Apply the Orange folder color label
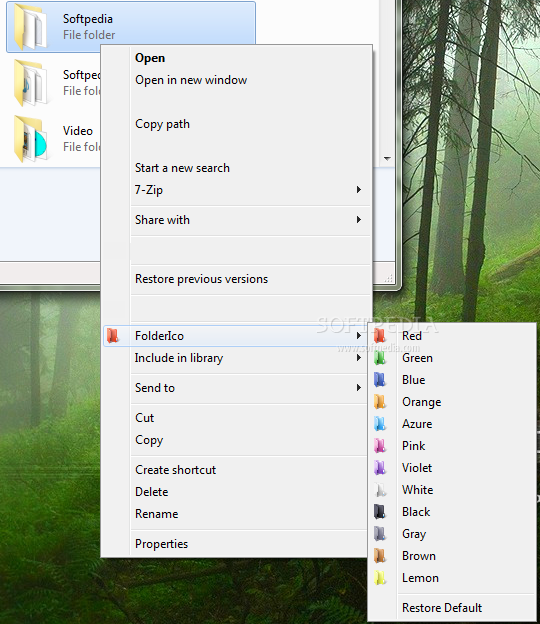Image resolution: width=540 pixels, height=624 pixels. pos(422,402)
